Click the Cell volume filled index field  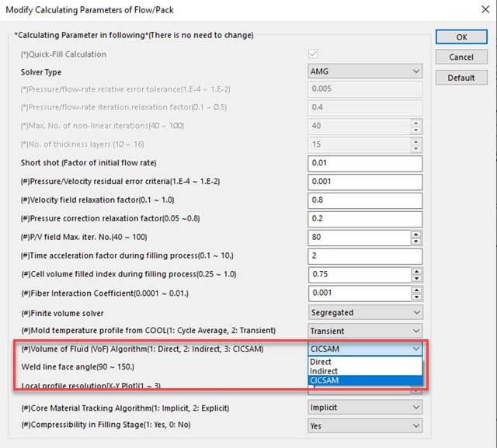pyautogui.click(x=360, y=274)
